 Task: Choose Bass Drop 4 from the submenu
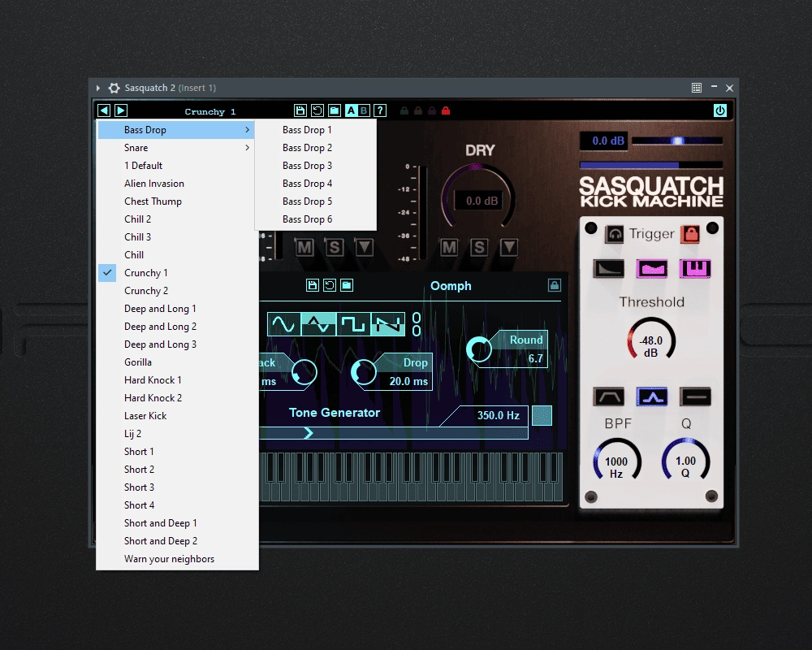coord(316,184)
